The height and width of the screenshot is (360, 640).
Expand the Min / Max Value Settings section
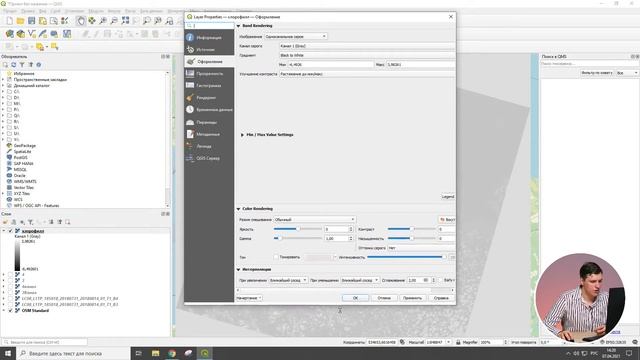242,135
